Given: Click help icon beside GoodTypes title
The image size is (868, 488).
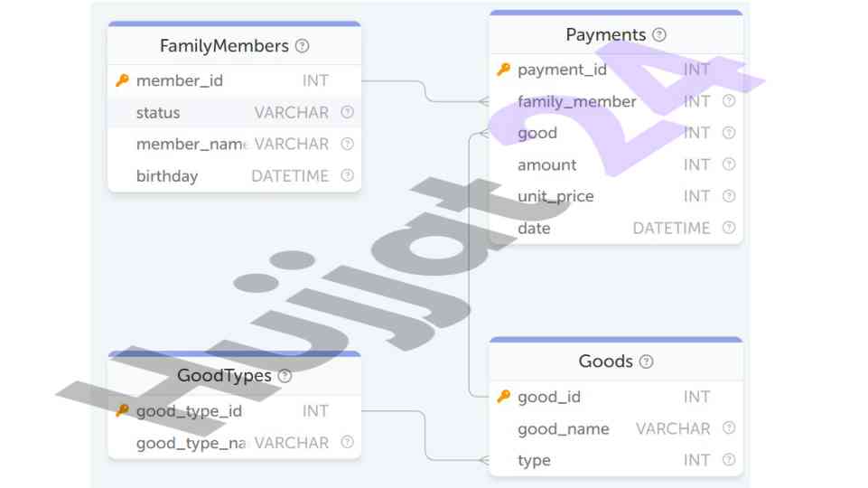Looking at the screenshot, I should click(285, 376).
